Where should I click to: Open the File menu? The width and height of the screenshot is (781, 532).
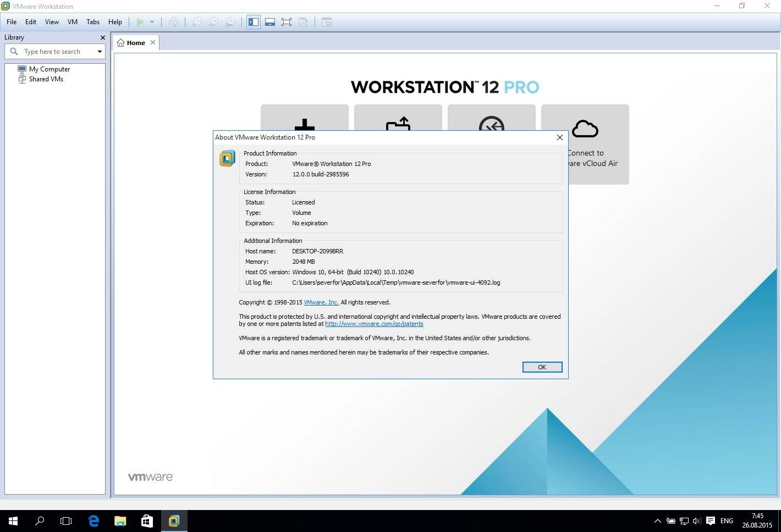(x=12, y=22)
